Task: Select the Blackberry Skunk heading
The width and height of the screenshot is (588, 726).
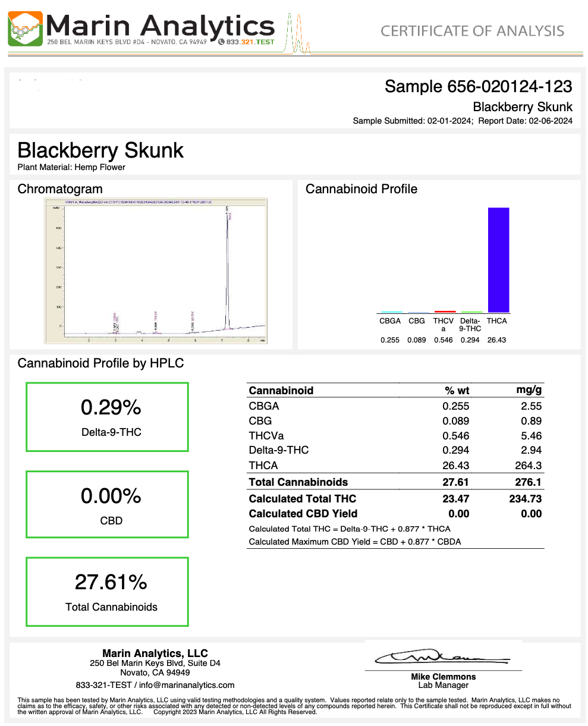Action: coord(100,150)
